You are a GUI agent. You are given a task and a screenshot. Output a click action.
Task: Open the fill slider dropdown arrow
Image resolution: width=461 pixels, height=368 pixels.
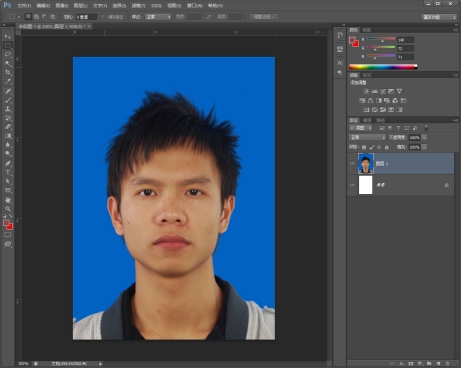[424, 147]
